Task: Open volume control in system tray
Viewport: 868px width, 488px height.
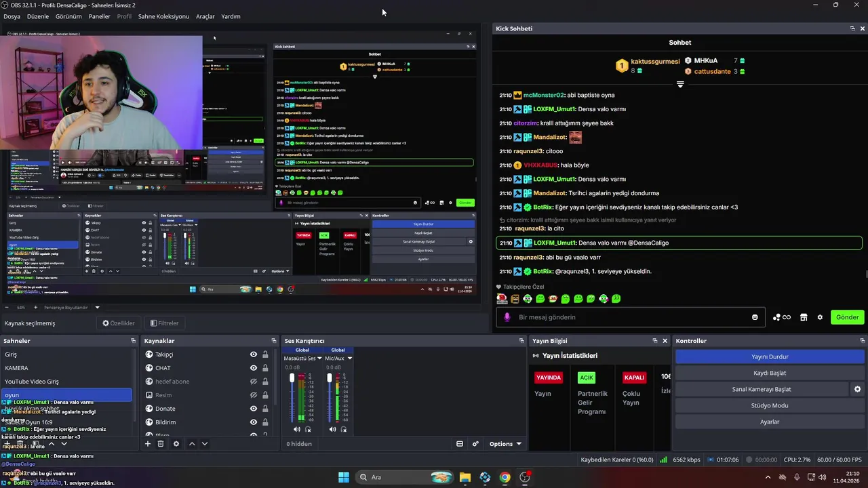Action: (822, 477)
